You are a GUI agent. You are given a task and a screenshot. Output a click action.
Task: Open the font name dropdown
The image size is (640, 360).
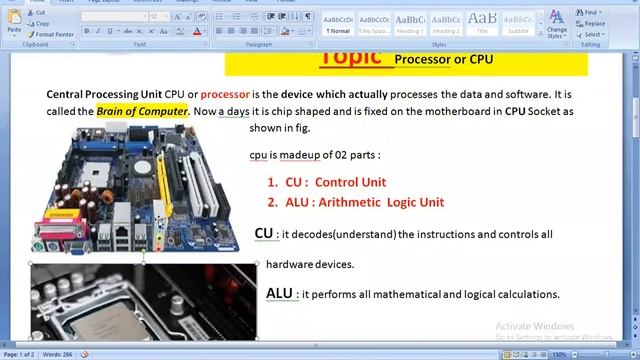[x=145, y=17]
